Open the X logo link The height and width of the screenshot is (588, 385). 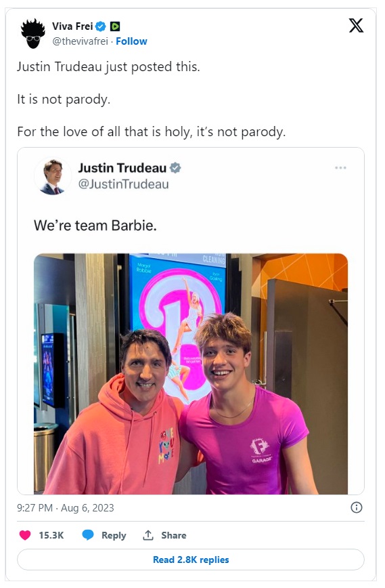[356, 26]
